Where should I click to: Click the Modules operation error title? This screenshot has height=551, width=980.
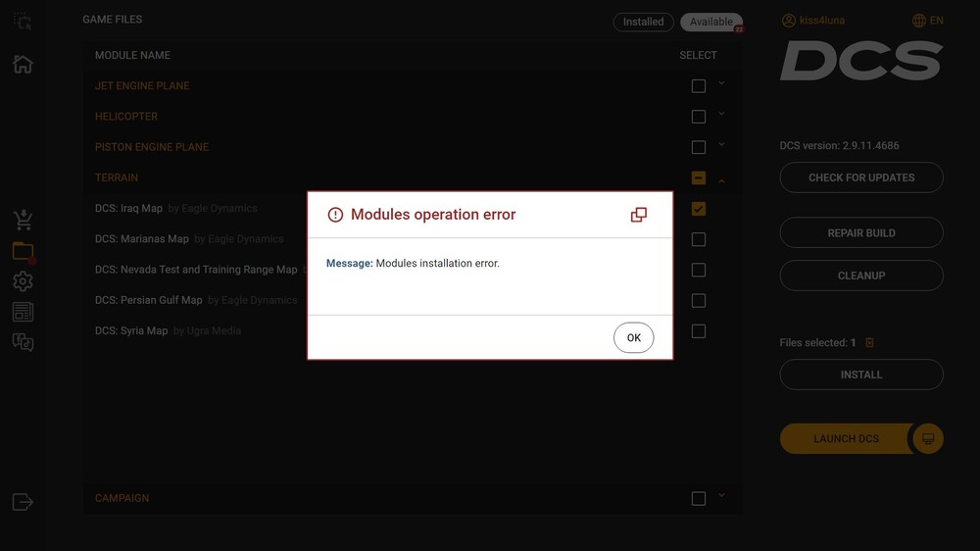point(433,215)
